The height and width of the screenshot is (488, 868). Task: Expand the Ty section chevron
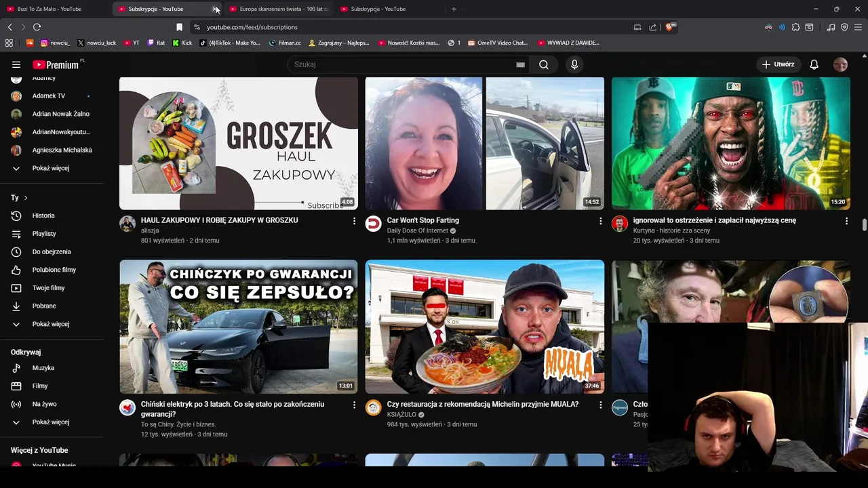point(26,198)
